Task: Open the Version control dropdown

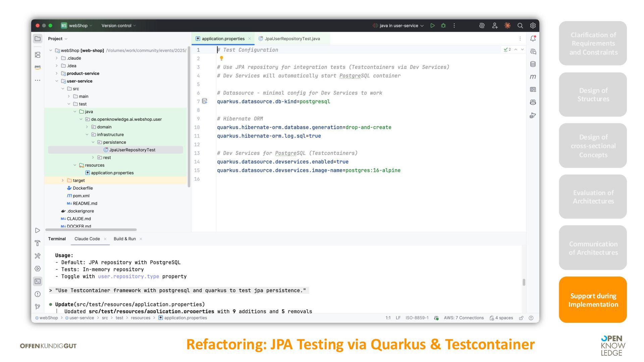Action: (118, 25)
